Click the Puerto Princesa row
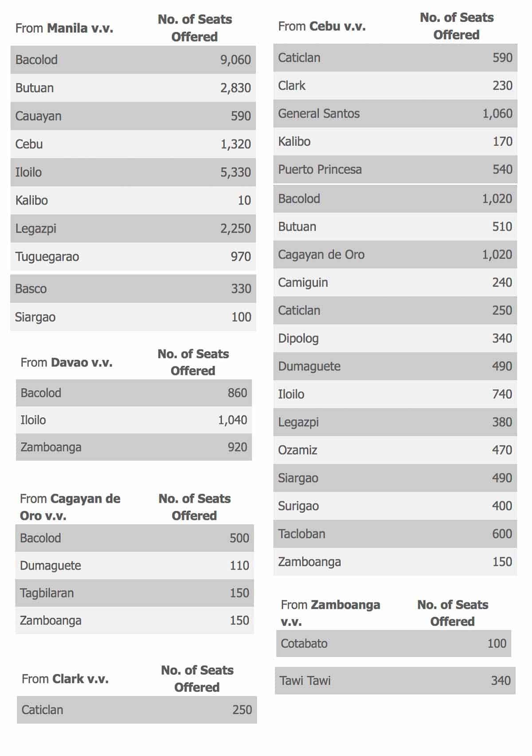Viewport: 532px width, 756px height. pyautogui.click(x=395, y=169)
